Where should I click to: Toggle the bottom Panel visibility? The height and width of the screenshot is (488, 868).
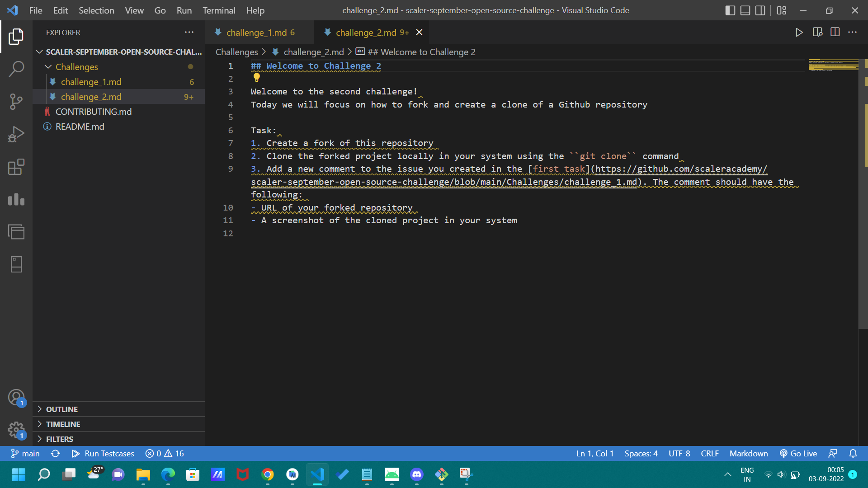[x=745, y=10]
